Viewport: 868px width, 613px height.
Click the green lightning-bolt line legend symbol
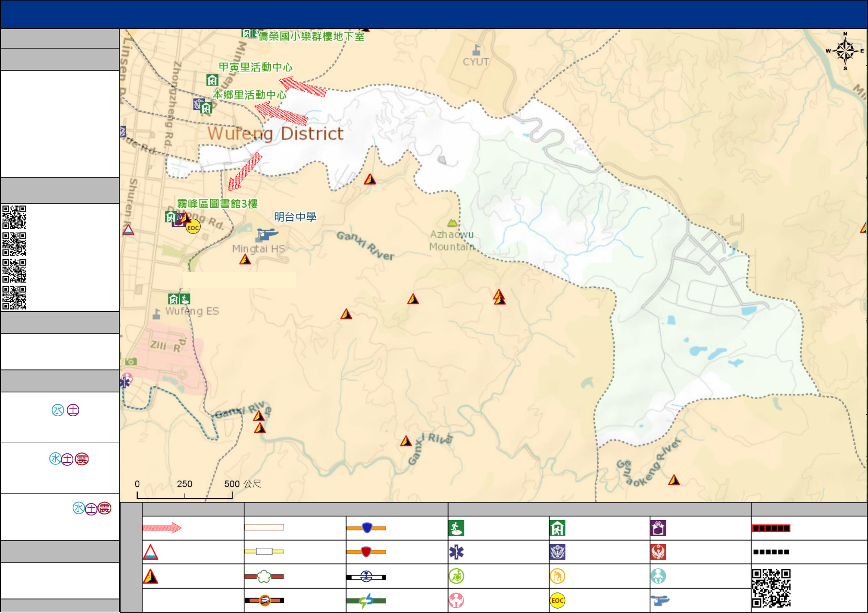tap(366, 601)
